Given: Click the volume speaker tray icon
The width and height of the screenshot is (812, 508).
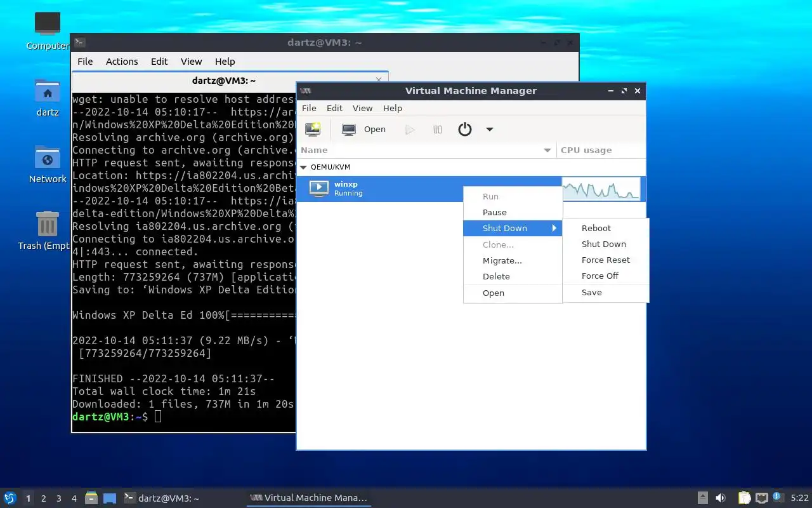Looking at the screenshot, I should [721, 498].
